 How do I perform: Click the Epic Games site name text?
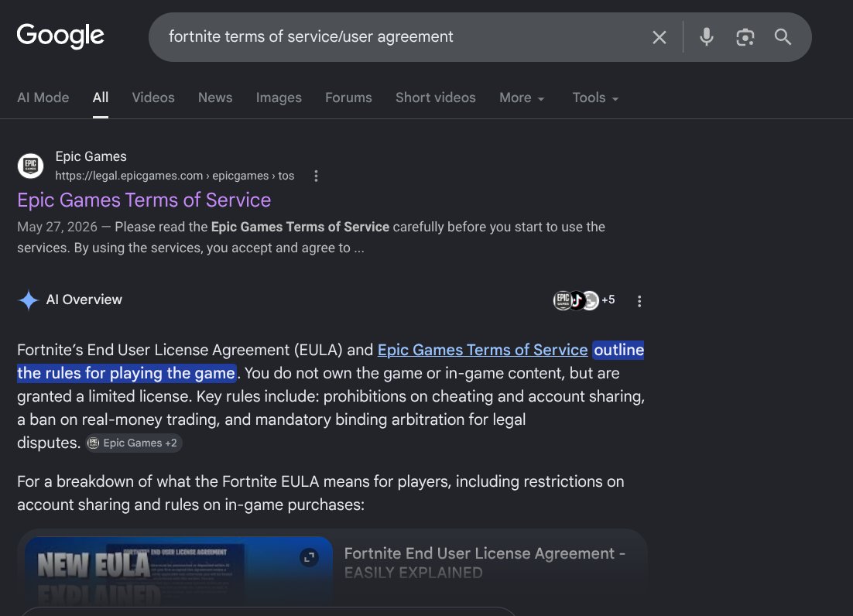[91, 156]
